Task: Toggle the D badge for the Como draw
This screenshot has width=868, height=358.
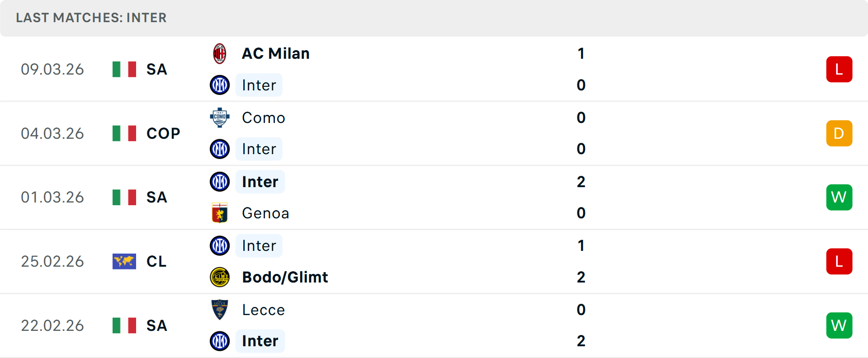Action: 840,133
